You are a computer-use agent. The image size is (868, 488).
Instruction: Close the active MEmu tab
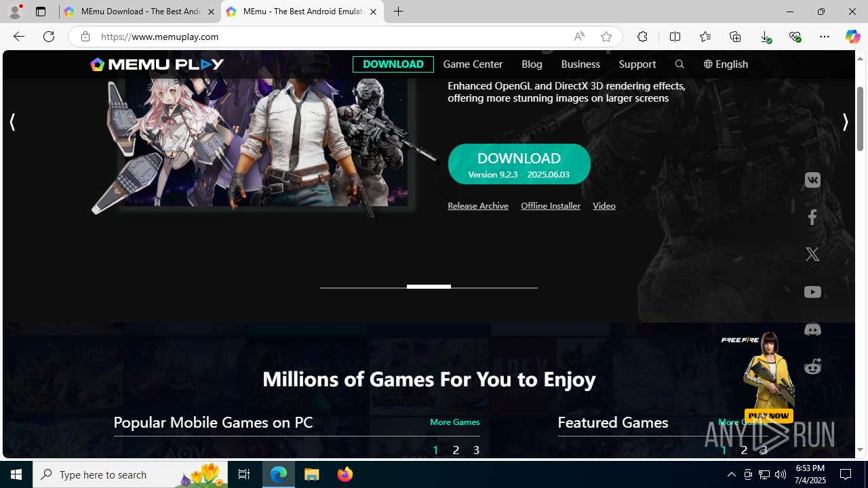coord(373,12)
